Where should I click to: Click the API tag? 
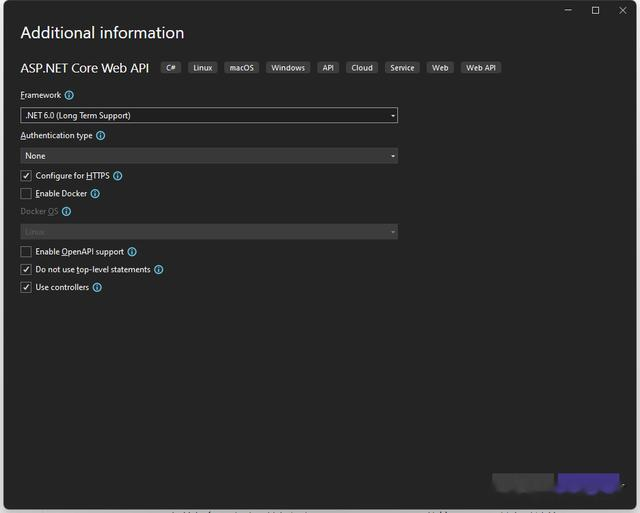coord(328,68)
